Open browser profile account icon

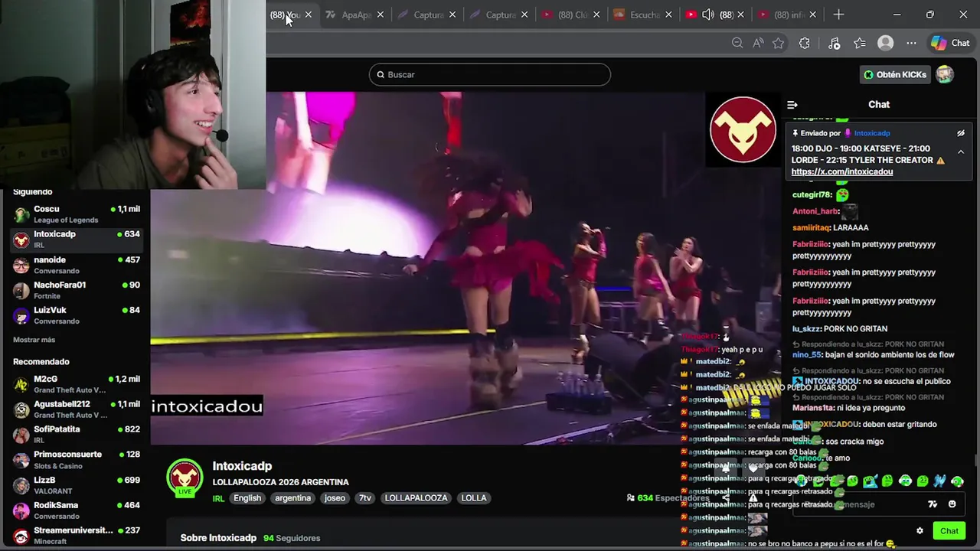(886, 44)
